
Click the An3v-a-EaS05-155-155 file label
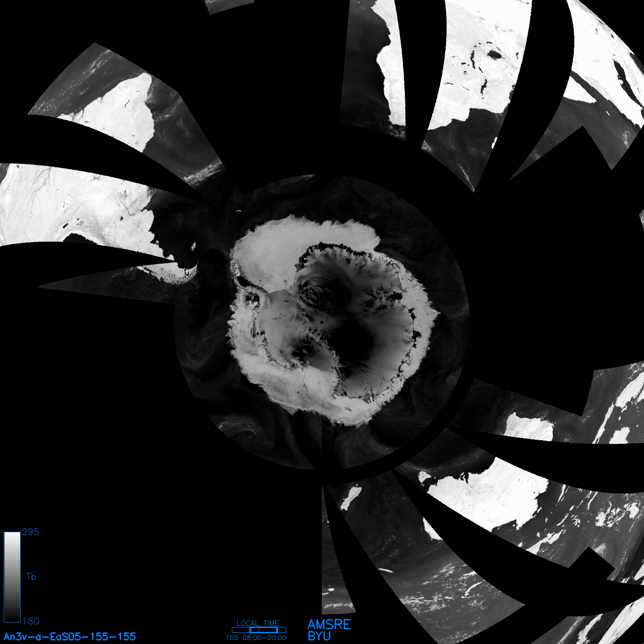70,637
